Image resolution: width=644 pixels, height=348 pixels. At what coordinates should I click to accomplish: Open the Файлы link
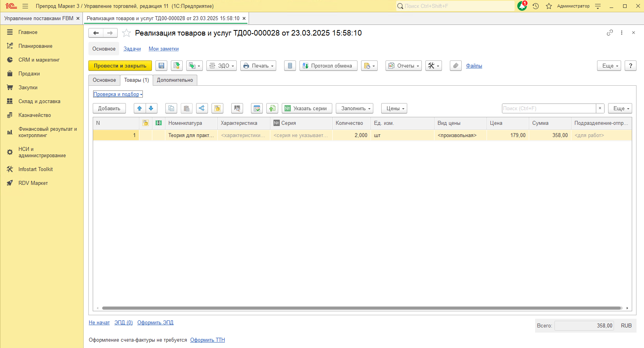(474, 66)
